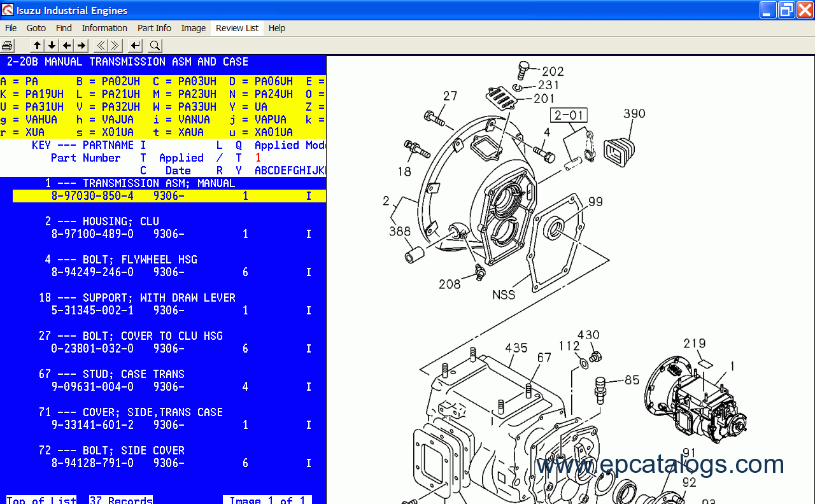The image size is (815, 504).
Task: Click Top of List status label
Action: click(x=41, y=500)
